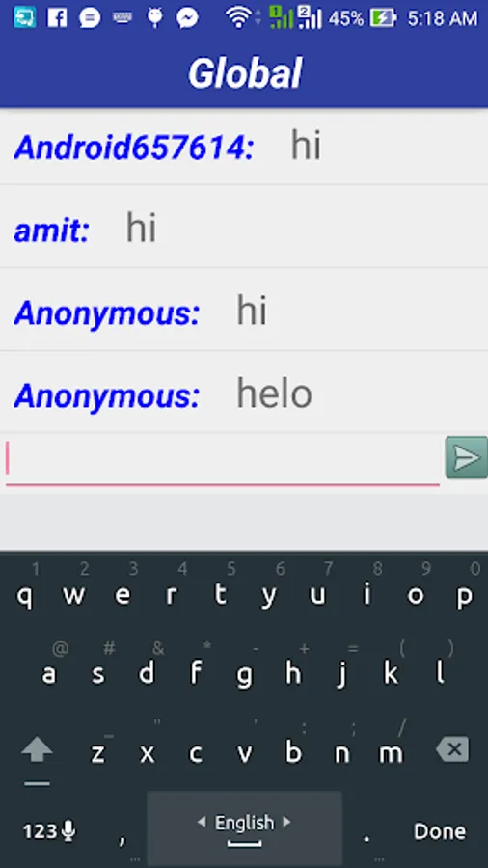Tap the send message arrow icon
The width and height of the screenshot is (488, 868).
click(x=467, y=457)
